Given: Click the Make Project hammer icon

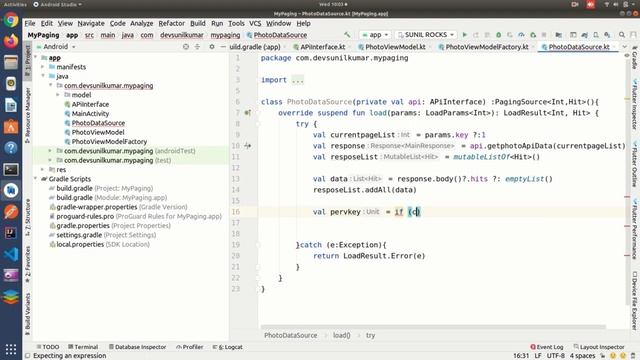Looking at the screenshot, I should [347, 35].
